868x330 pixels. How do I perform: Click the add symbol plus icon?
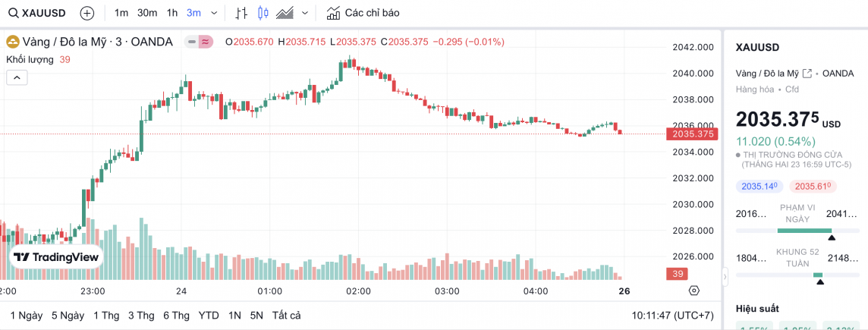(87, 13)
